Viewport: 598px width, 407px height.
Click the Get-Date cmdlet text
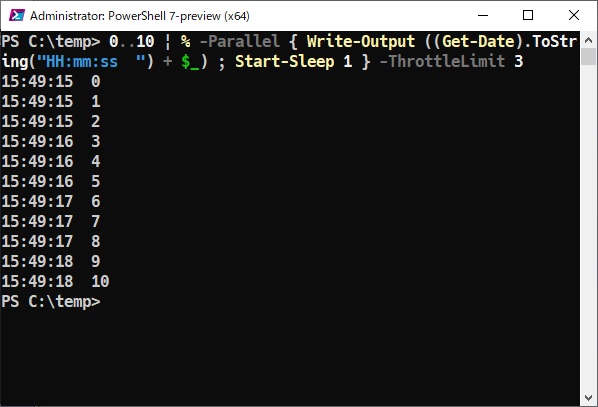click(478, 41)
